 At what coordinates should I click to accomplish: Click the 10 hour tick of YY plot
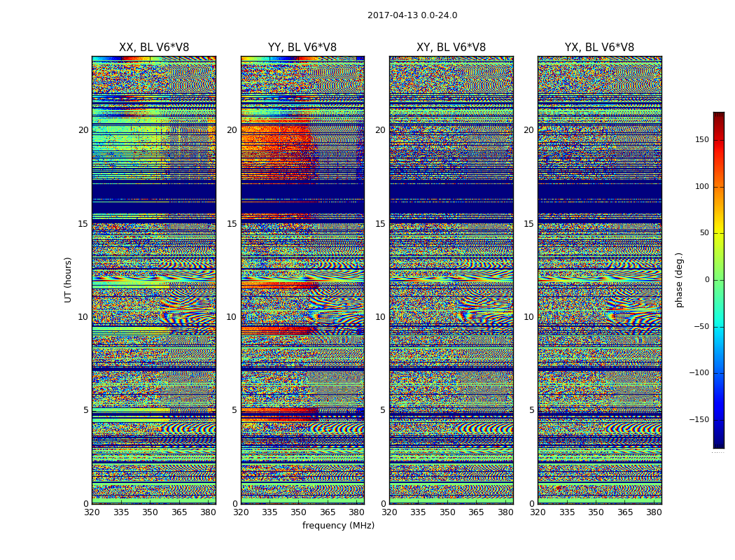[232, 317]
